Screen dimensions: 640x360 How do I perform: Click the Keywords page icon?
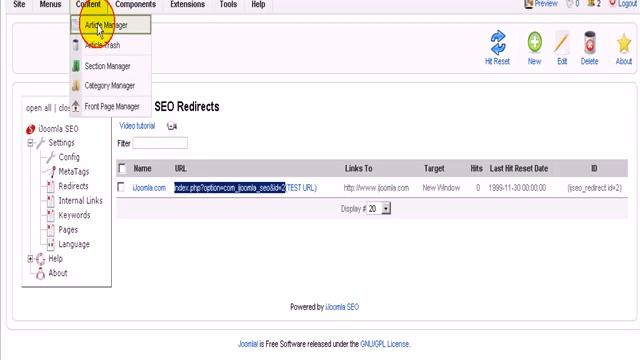pos(51,215)
